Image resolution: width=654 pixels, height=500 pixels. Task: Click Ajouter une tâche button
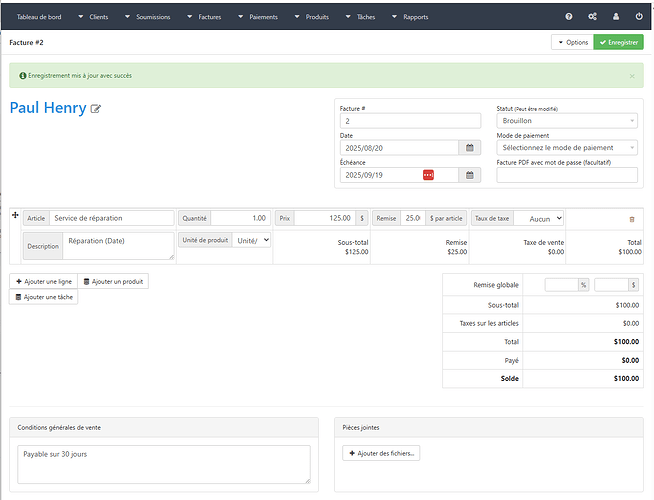click(x=44, y=297)
